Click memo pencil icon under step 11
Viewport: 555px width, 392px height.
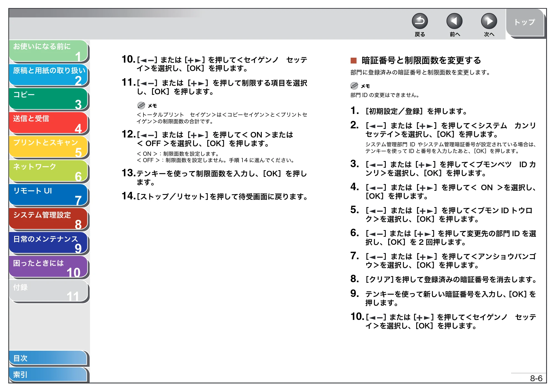click(141, 105)
